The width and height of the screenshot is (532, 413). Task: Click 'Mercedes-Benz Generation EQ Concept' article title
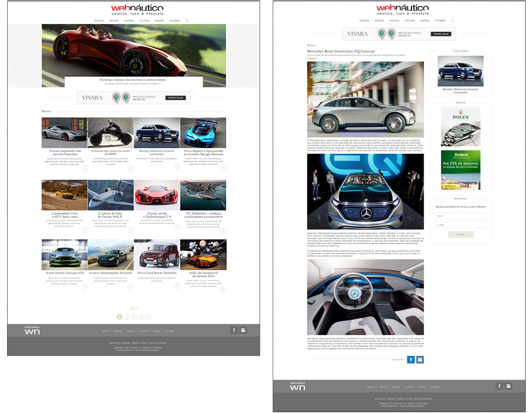point(341,51)
